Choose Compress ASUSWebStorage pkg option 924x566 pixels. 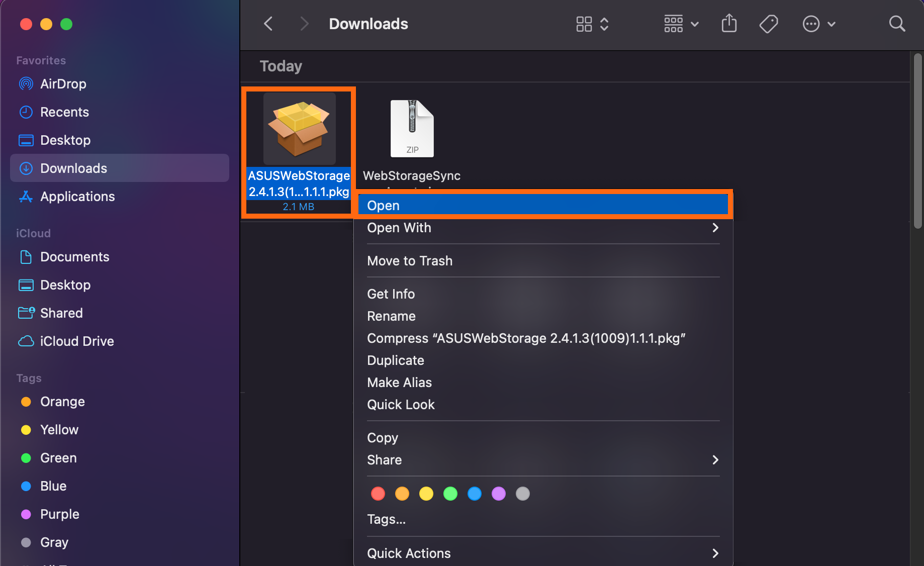pos(543,338)
